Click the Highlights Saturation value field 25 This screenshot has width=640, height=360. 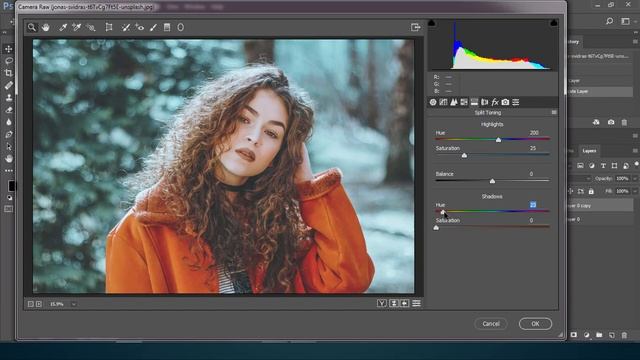(x=533, y=148)
